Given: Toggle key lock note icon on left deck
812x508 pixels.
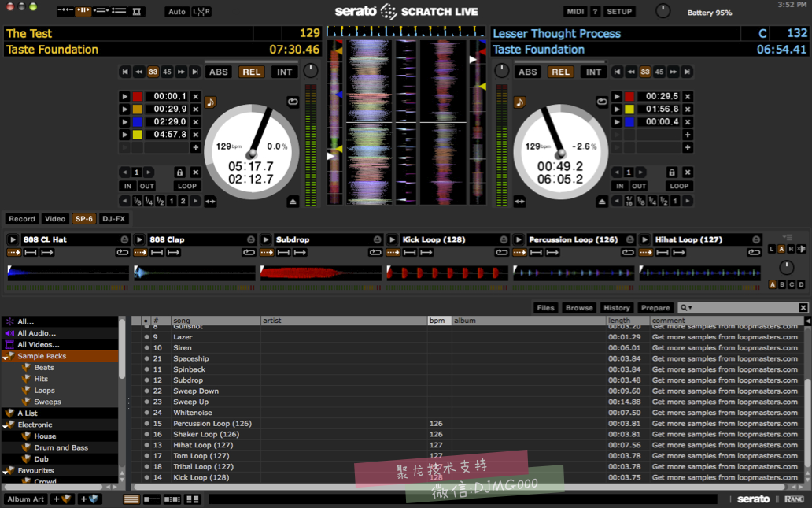Looking at the screenshot, I should pyautogui.click(x=210, y=102).
